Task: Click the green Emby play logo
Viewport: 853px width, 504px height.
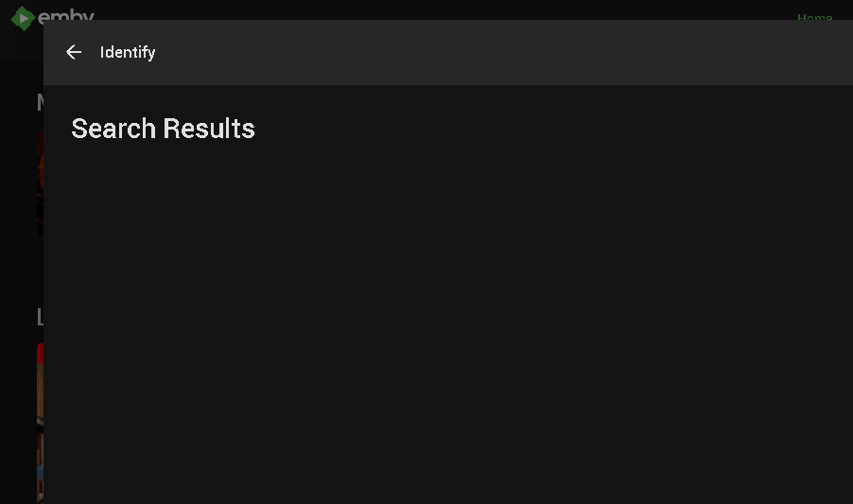Action: [22, 17]
